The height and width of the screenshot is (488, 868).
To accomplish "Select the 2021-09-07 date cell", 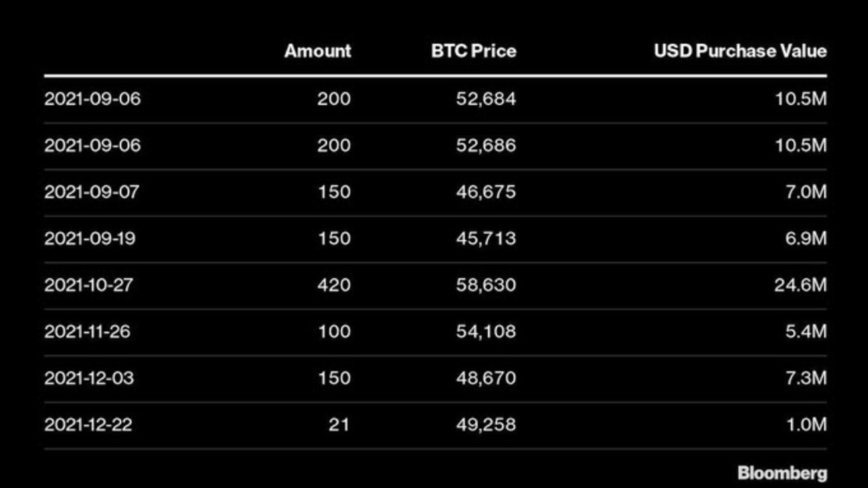I will tap(92, 192).
